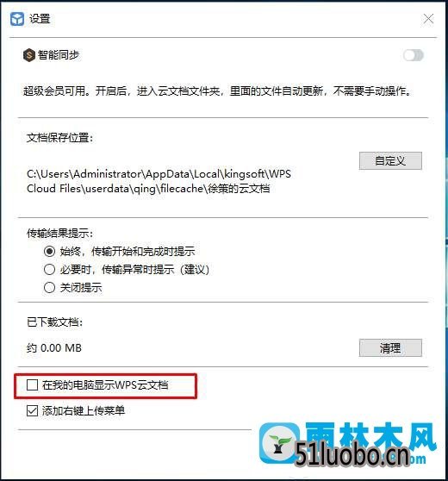Select 始终，传输开始和完成时提示 radio option
The image size is (448, 481).
(x=49, y=251)
